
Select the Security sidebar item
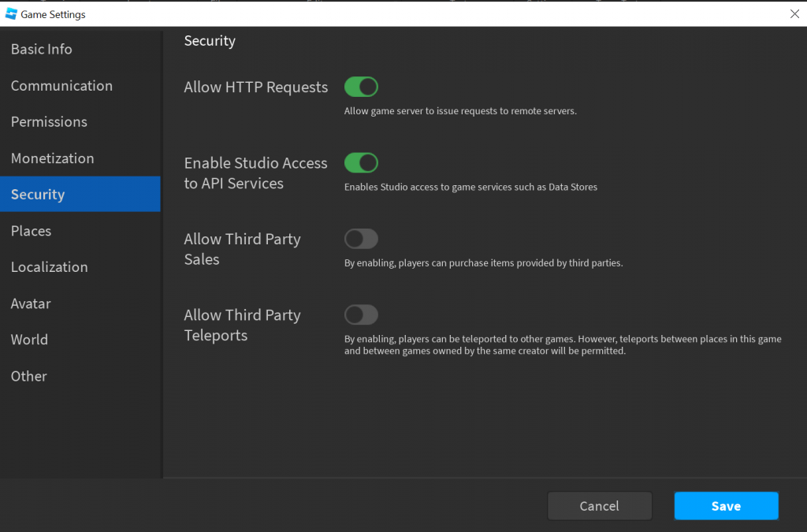coord(80,194)
